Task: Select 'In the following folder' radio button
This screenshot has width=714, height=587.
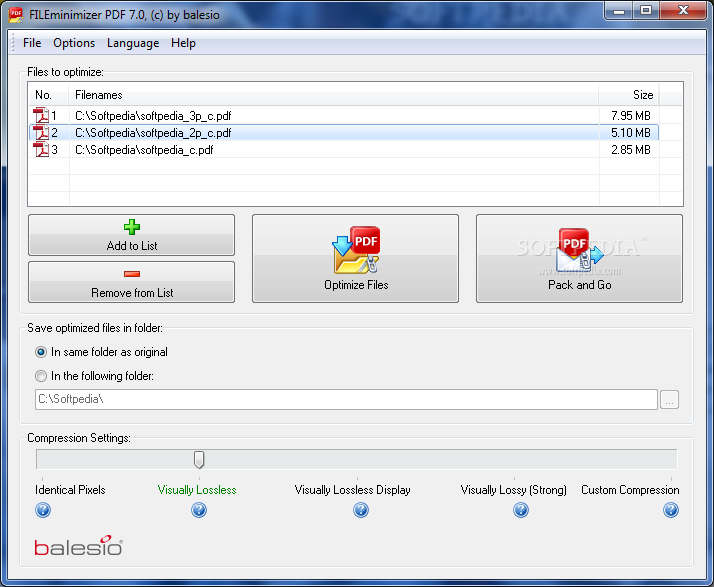Action: pos(41,376)
